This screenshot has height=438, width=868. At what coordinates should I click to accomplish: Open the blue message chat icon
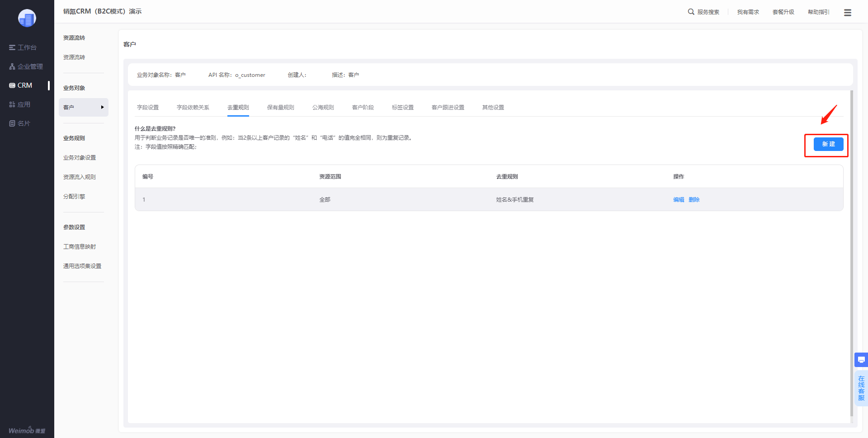coord(861,360)
